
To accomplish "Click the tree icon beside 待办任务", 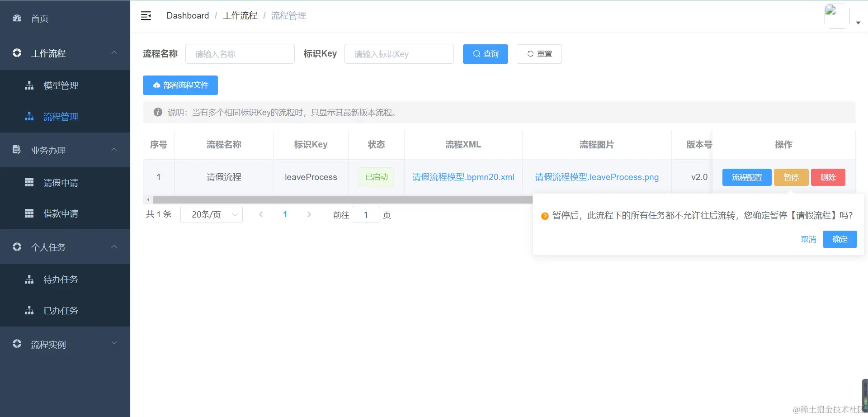I will pos(29,280).
